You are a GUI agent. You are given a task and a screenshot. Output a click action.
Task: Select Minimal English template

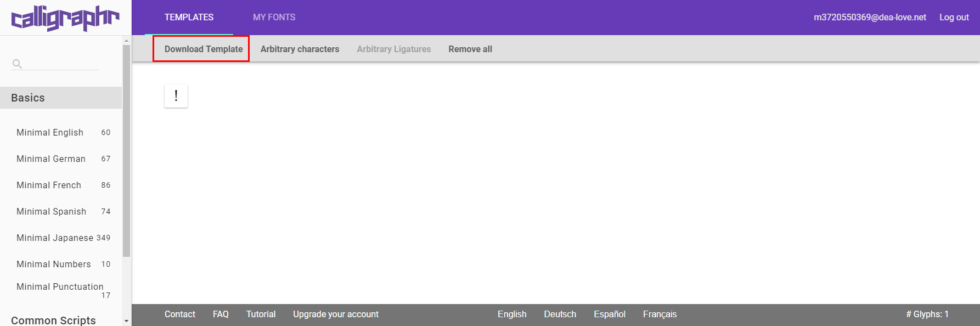pos(50,132)
